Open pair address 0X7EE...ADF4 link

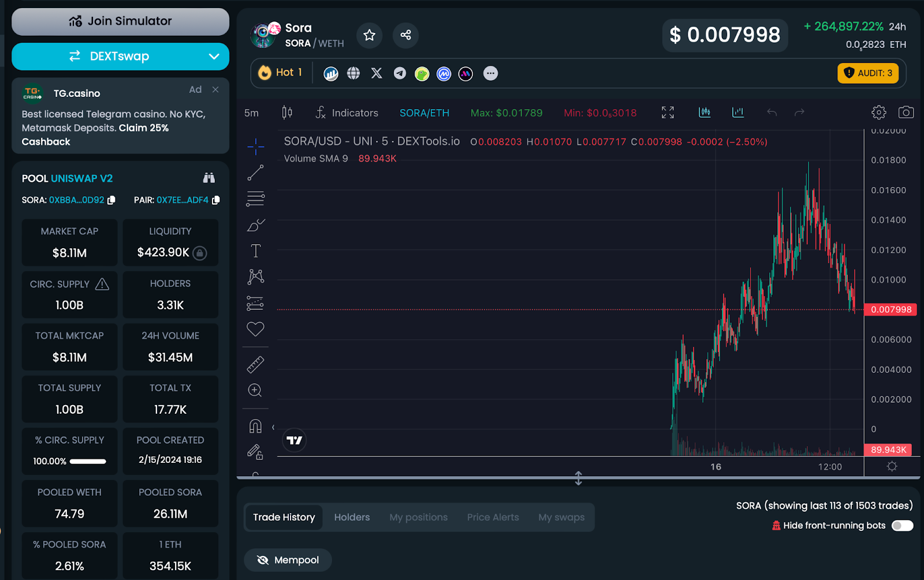point(182,200)
